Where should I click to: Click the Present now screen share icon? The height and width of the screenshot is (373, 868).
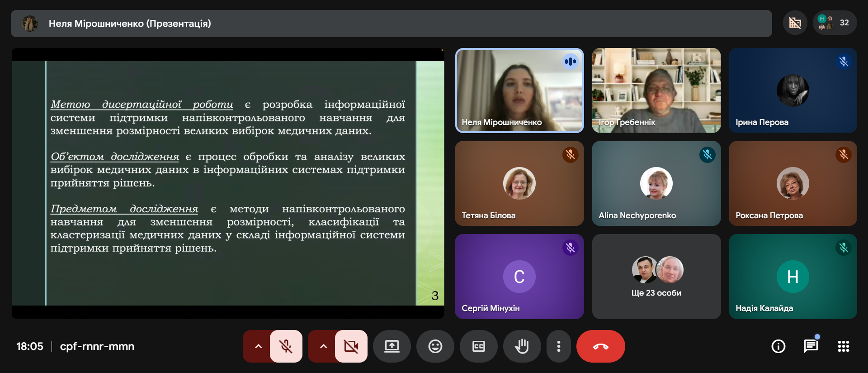392,346
